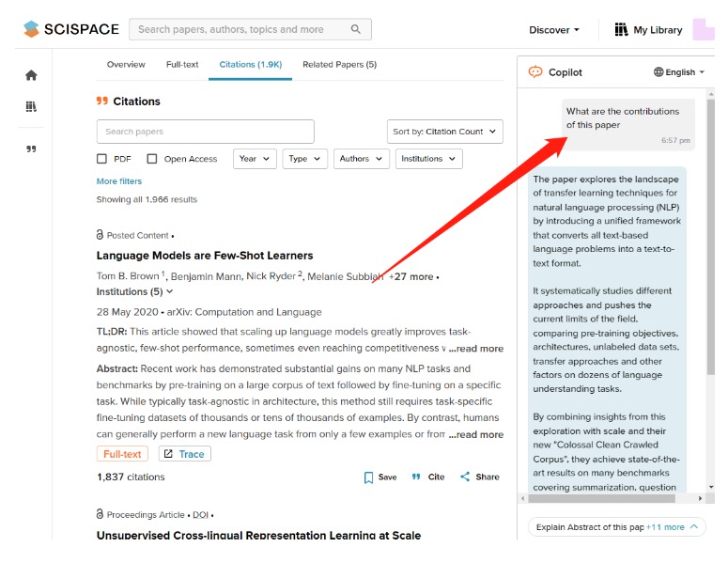The image size is (728, 563).
Task: Tick the Open Access checkbox
Action: pos(152,159)
